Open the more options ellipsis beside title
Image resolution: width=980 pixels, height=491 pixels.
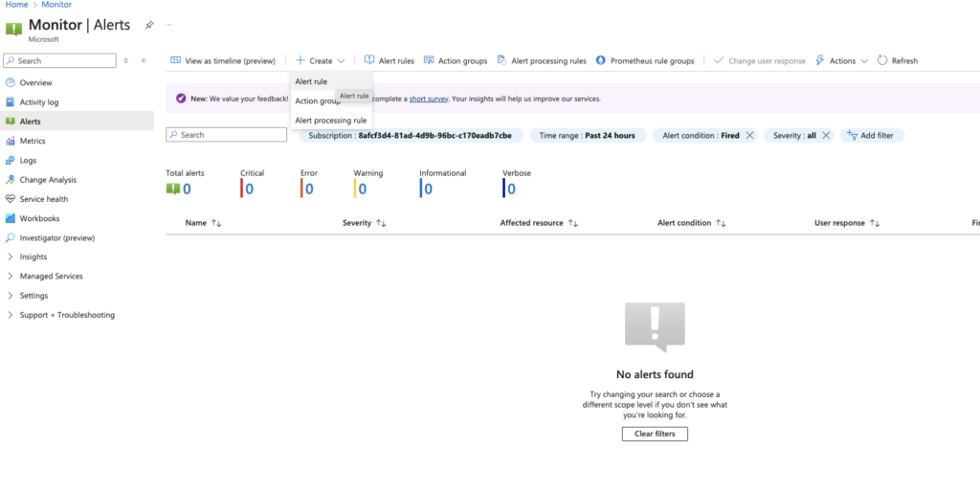pos(168,25)
